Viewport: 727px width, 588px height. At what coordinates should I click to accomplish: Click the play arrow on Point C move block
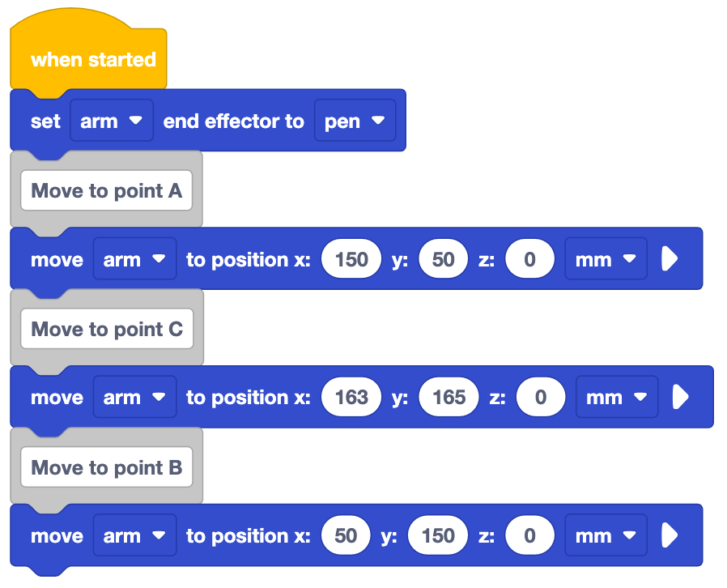click(x=681, y=397)
